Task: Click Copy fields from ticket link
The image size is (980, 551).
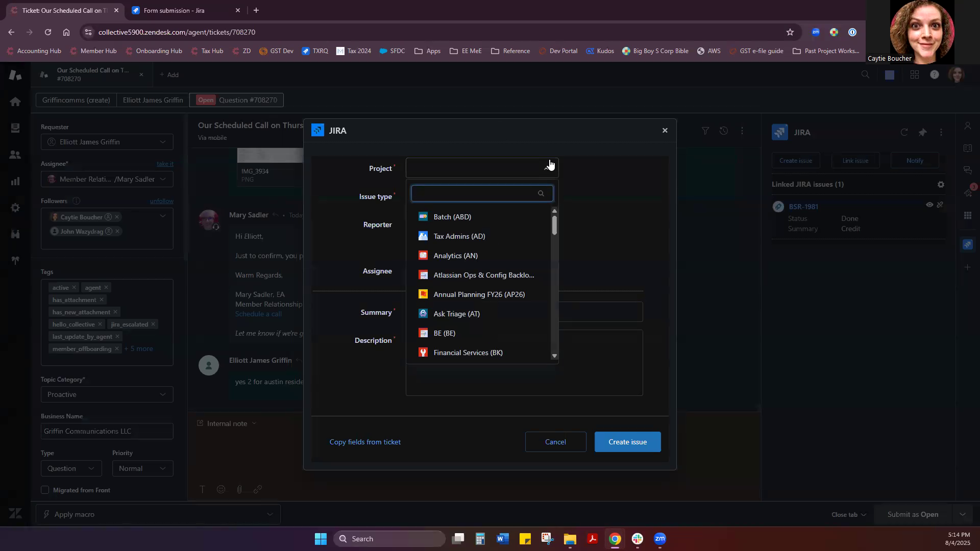Action: 365,442
